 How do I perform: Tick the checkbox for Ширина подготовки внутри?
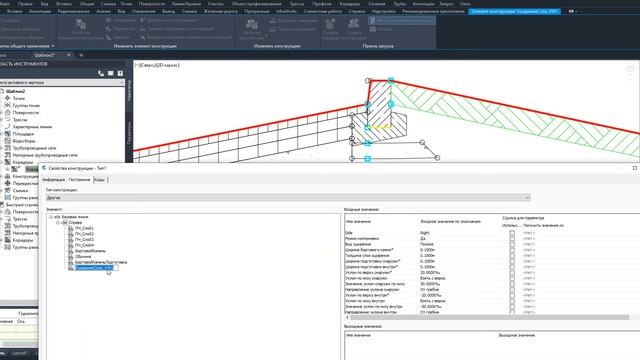(x=512, y=267)
